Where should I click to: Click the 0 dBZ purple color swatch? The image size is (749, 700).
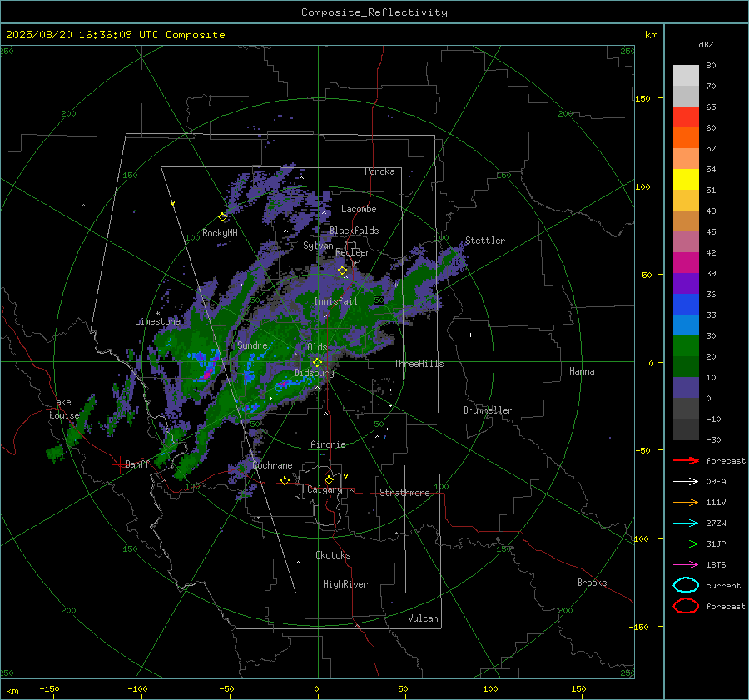coord(686,387)
